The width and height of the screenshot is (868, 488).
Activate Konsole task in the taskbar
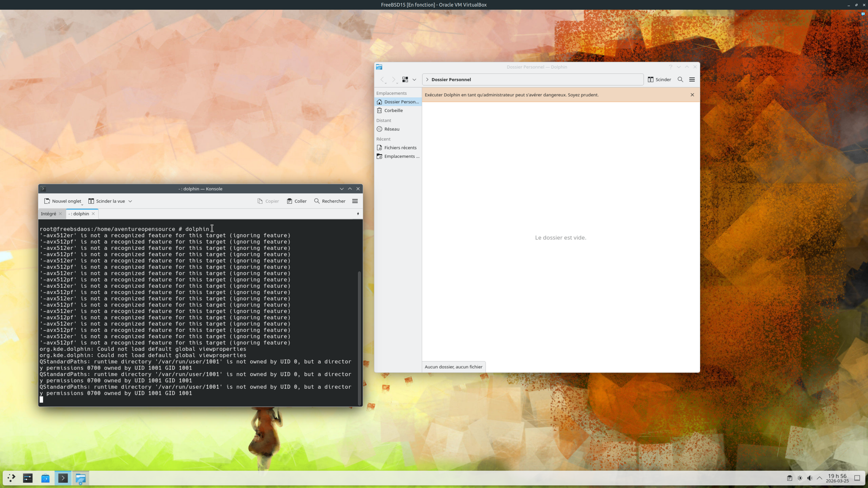[63, 478]
